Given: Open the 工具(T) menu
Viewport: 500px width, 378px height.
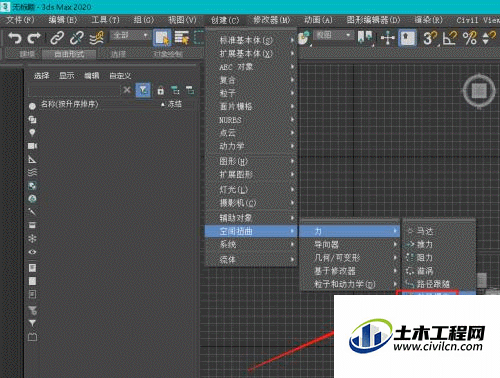Looking at the screenshot, I should click(x=105, y=20).
